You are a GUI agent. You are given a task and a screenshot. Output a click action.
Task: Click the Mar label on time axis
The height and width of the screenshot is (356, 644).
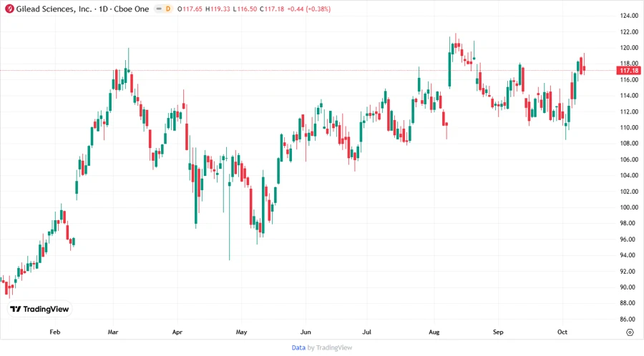pyautogui.click(x=113, y=332)
